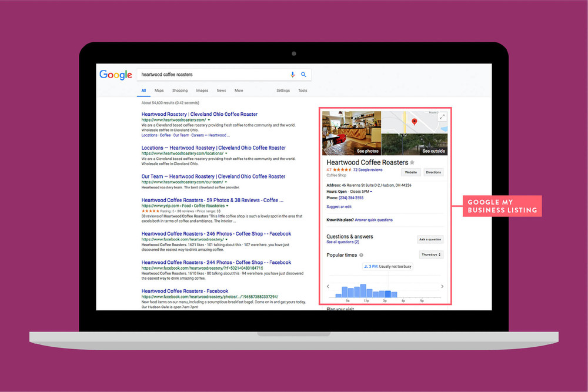Screen dimensions: 588x392
Task: Expand the map with the fullscreen icon
Action: (x=442, y=117)
